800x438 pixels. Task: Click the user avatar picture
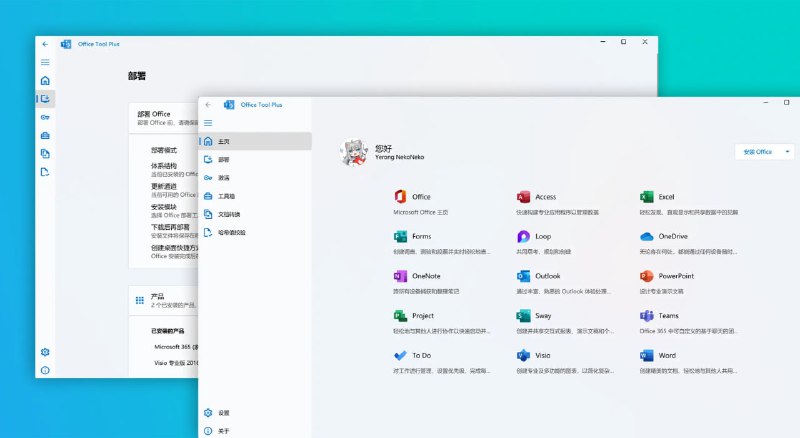(x=353, y=151)
